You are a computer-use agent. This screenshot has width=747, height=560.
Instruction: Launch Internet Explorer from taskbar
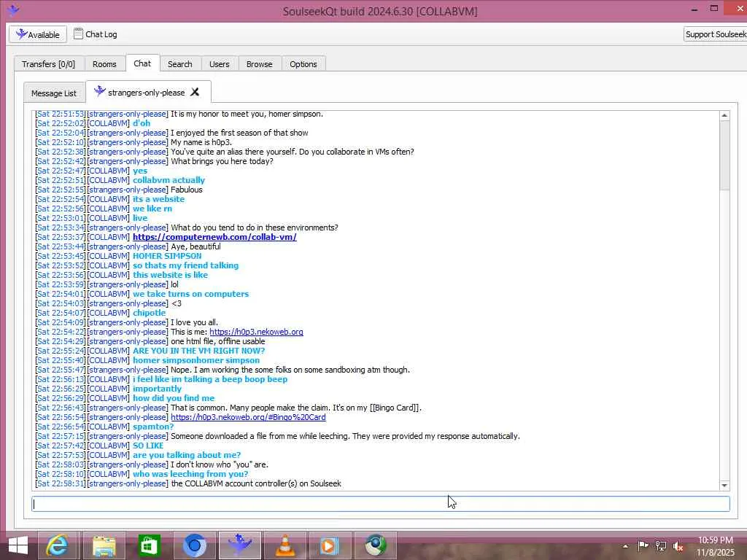[x=58, y=545]
